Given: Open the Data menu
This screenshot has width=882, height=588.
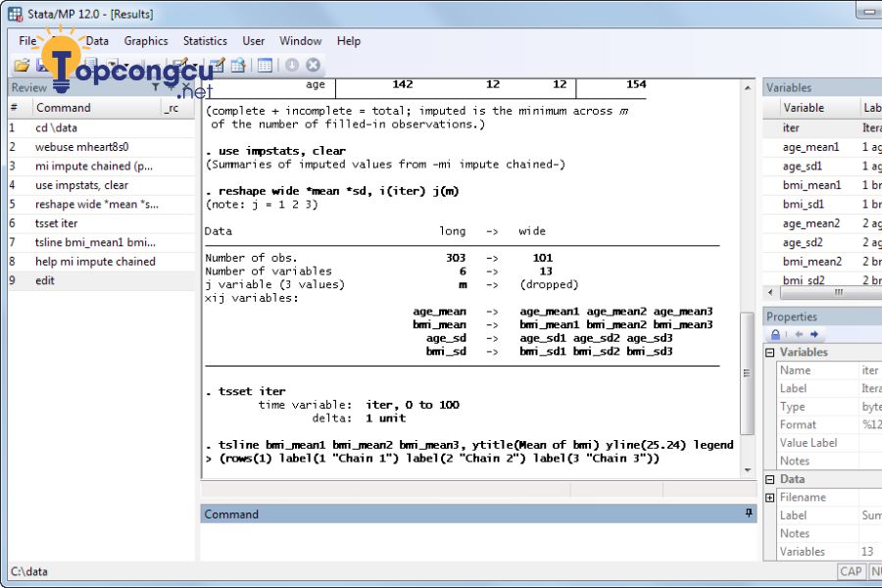Looking at the screenshot, I should [97, 41].
